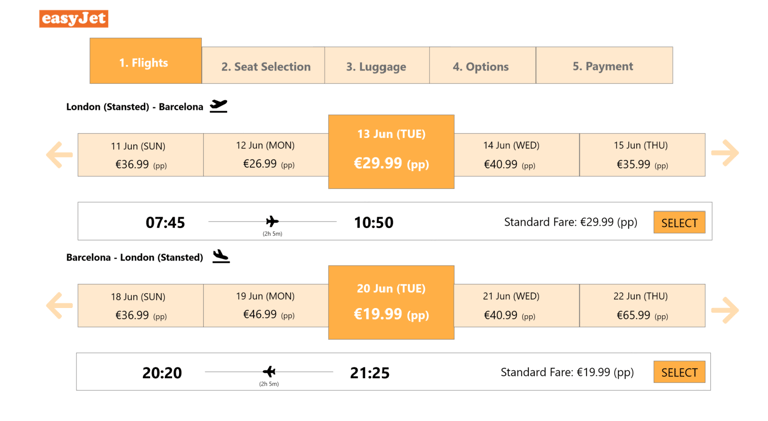
Task: Go to the Luggage step tab
Action: pyautogui.click(x=376, y=66)
